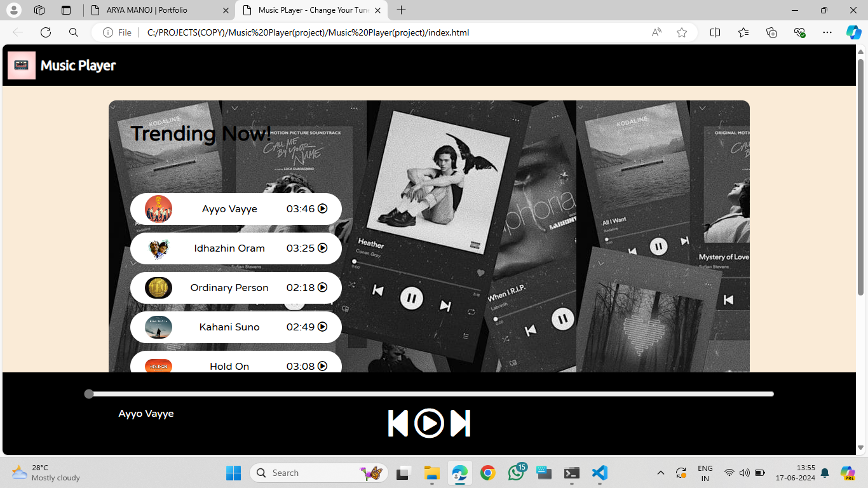Open split screen view

(715, 32)
